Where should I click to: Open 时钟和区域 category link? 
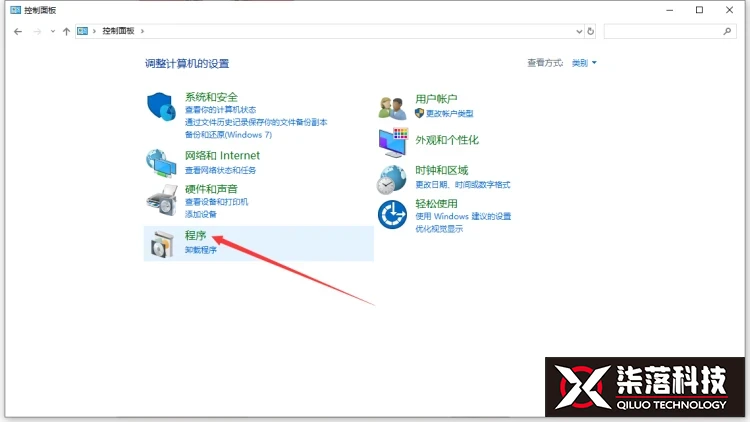coord(441,170)
